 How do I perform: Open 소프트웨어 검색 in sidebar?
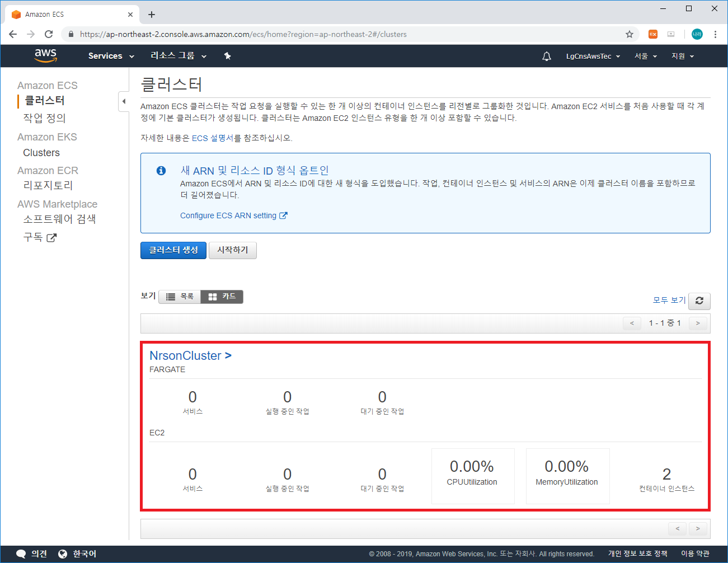pyautogui.click(x=59, y=219)
